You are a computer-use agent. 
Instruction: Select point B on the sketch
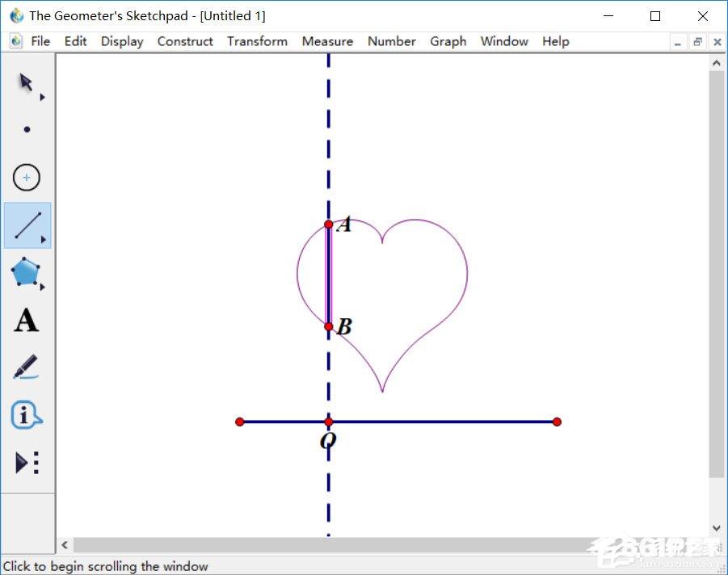(x=329, y=327)
